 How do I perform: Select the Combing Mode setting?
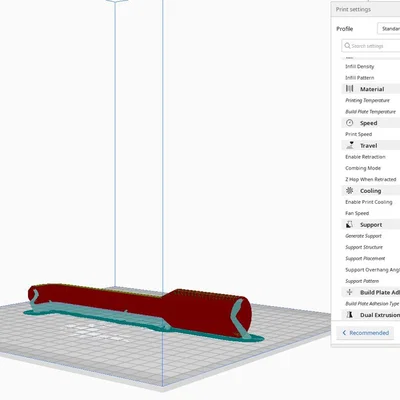click(x=363, y=168)
